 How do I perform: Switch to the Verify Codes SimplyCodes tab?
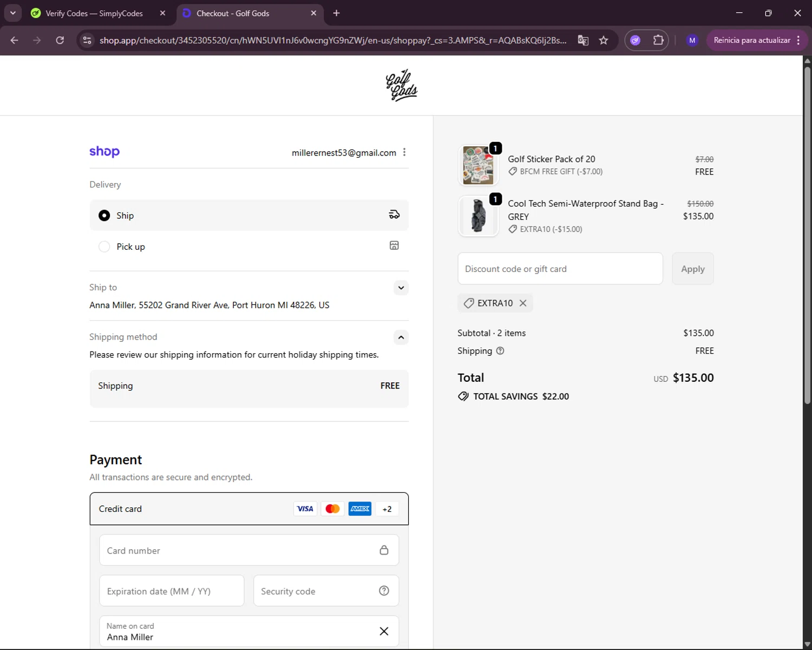(94, 13)
